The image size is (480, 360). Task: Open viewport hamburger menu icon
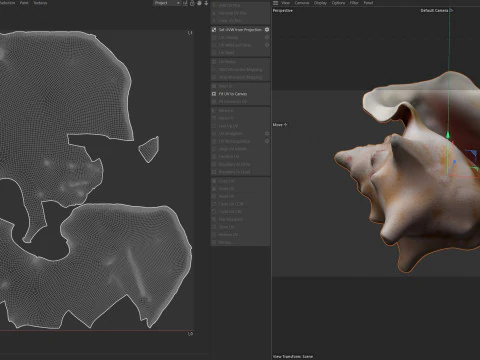tap(275, 3)
